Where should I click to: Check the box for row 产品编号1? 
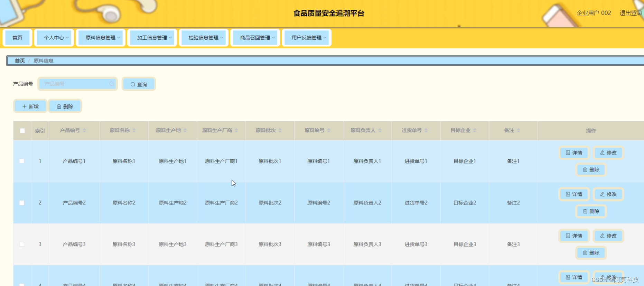click(22, 161)
